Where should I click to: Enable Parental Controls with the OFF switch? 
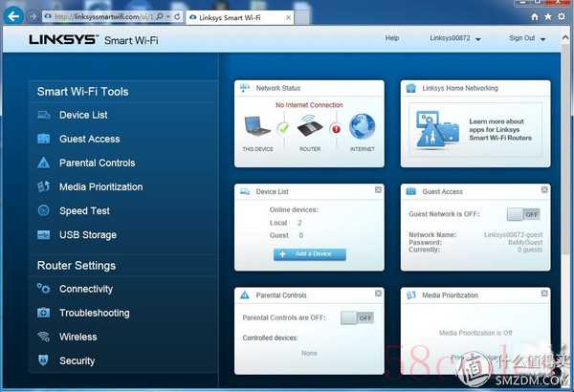[357, 317]
